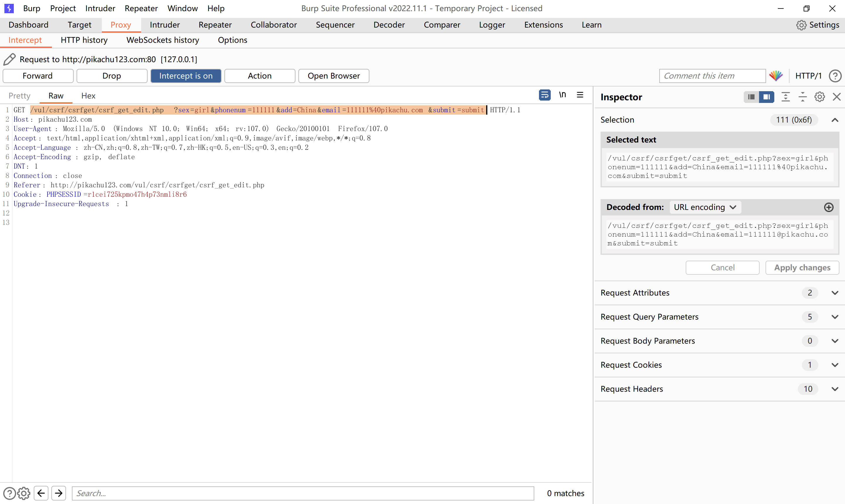845x504 pixels.
Task: Open the message editor hamburger menu
Action: click(x=580, y=95)
